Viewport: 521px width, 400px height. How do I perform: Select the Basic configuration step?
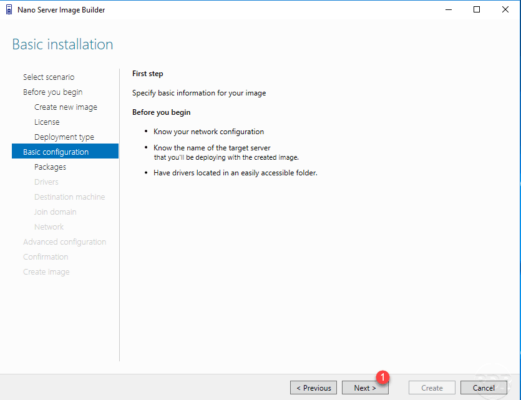[65, 152]
